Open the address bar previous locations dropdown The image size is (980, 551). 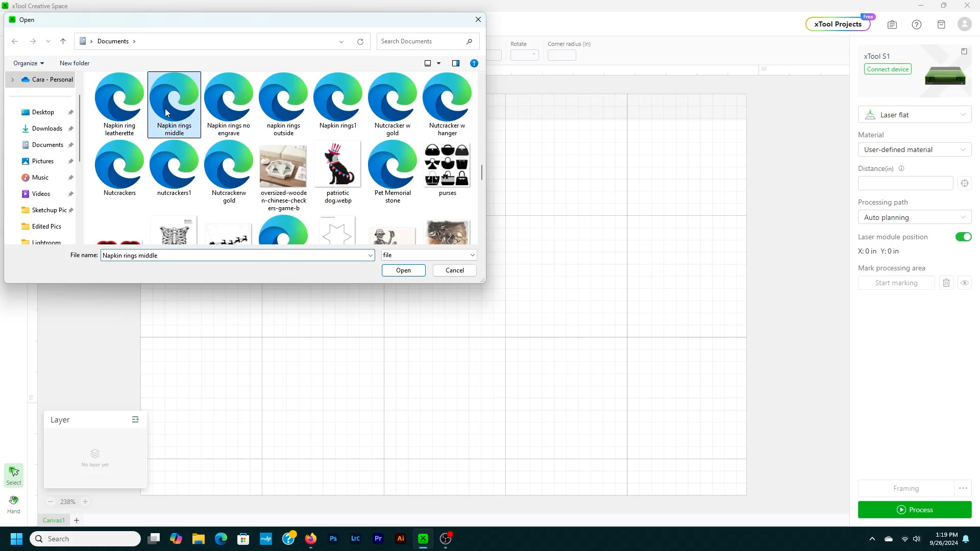click(341, 41)
